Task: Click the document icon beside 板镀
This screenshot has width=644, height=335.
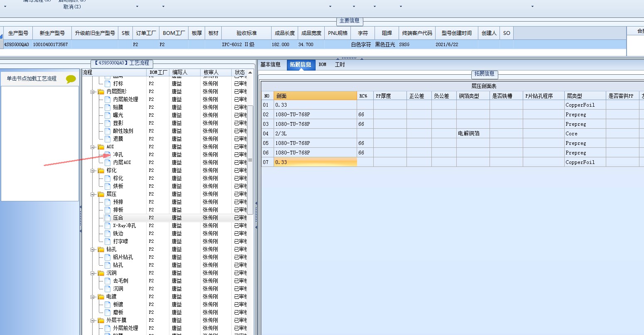Action: click(x=108, y=304)
